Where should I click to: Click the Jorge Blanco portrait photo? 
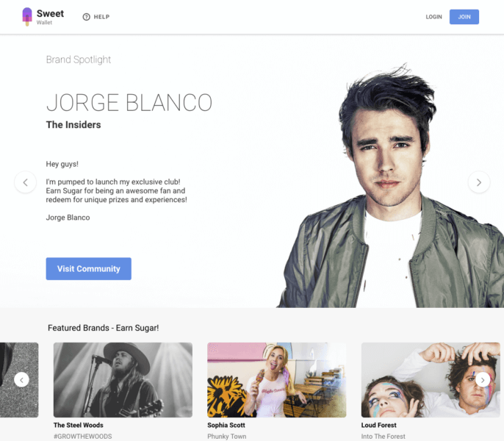point(391,187)
